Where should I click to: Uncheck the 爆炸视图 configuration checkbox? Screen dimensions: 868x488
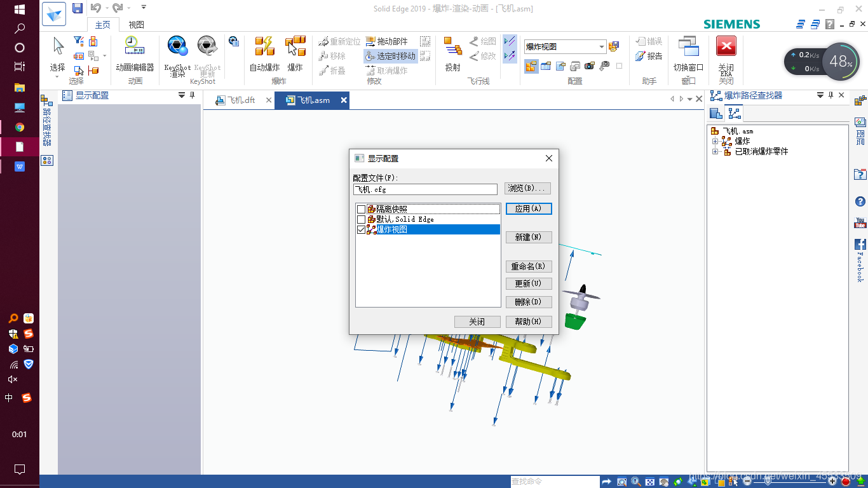pyautogui.click(x=361, y=230)
